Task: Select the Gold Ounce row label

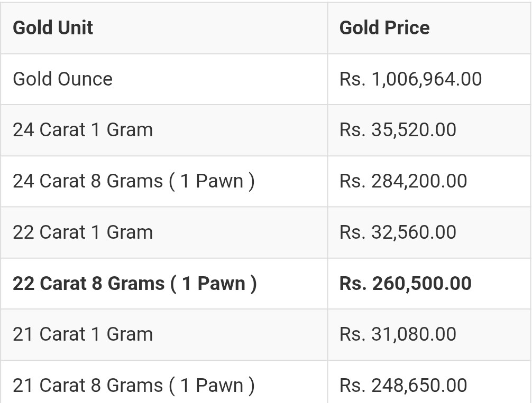Action: pos(62,79)
